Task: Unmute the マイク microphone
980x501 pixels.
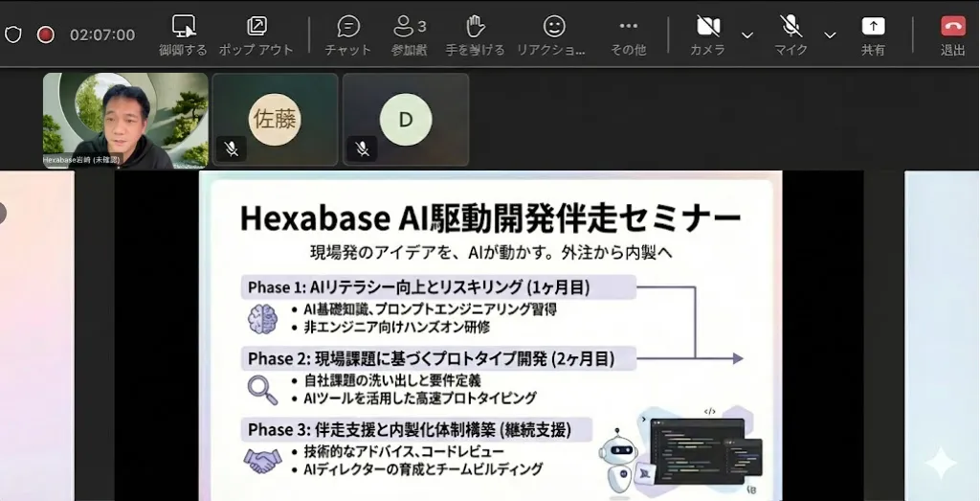Action: pyautogui.click(x=791, y=34)
